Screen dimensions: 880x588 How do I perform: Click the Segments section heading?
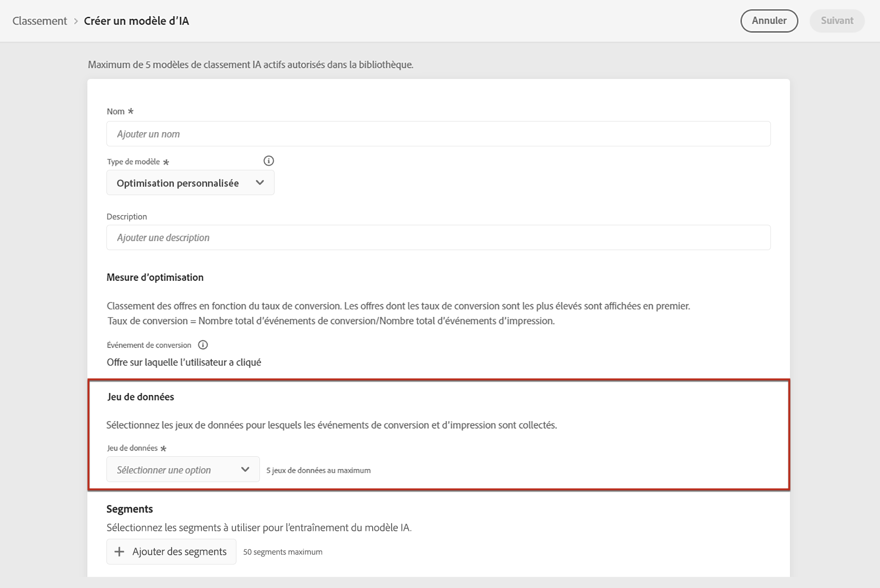tap(130, 509)
